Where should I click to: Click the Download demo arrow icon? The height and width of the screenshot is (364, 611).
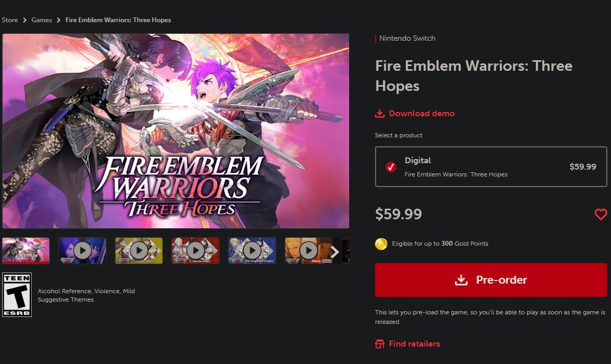coord(379,113)
